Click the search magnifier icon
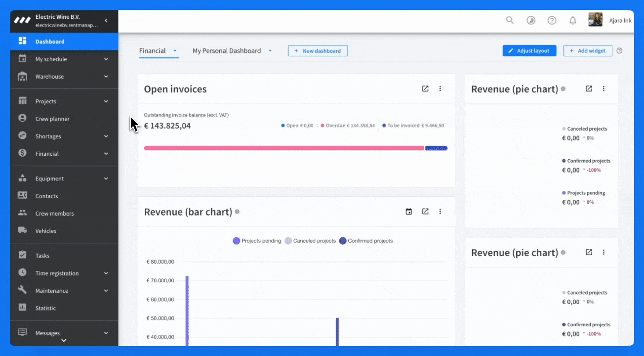Screen dimensions: 644x356 tap(510, 20)
